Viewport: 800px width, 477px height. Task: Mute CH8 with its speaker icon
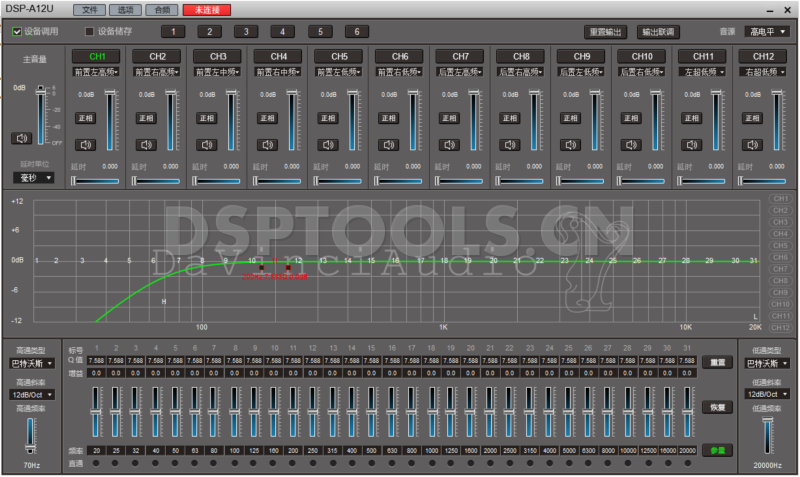coord(510,145)
